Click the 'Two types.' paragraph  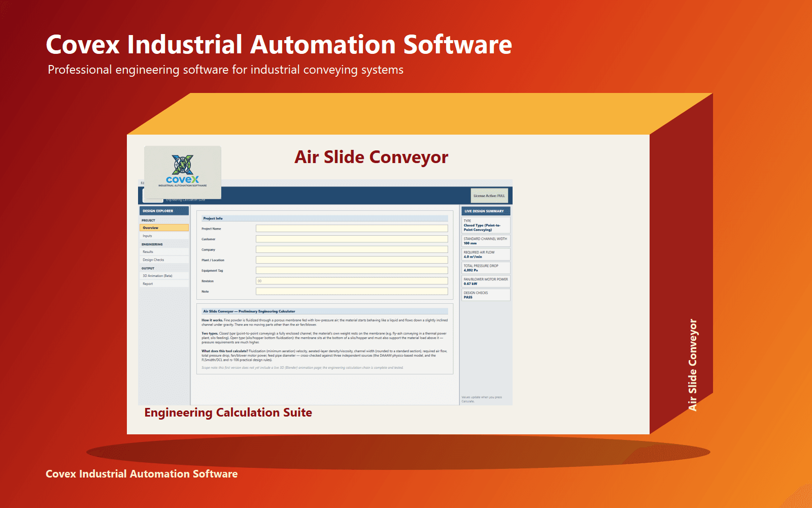pyautogui.click(x=325, y=338)
